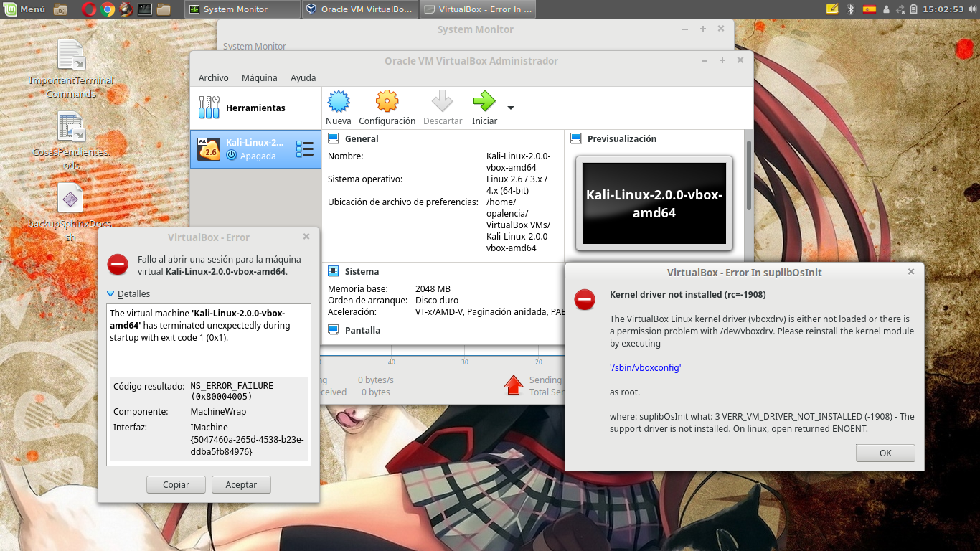The width and height of the screenshot is (980, 551).
Task: Click Aceptar button in error dialog
Action: pos(241,485)
